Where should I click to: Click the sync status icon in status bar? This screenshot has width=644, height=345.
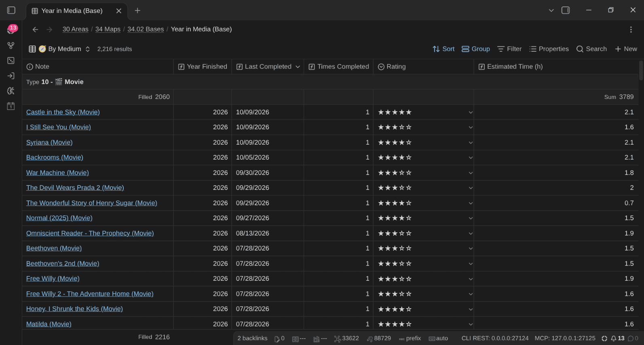point(604,339)
